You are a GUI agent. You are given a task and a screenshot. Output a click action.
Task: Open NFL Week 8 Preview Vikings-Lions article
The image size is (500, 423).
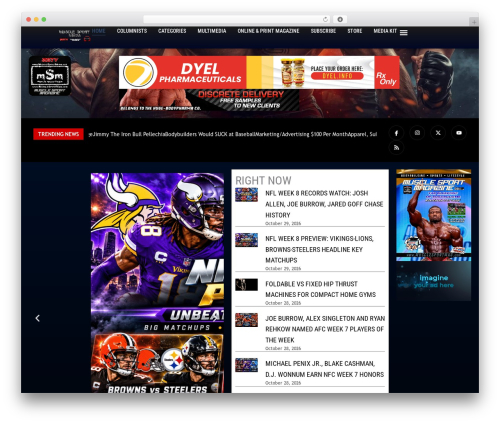(319, 249)
